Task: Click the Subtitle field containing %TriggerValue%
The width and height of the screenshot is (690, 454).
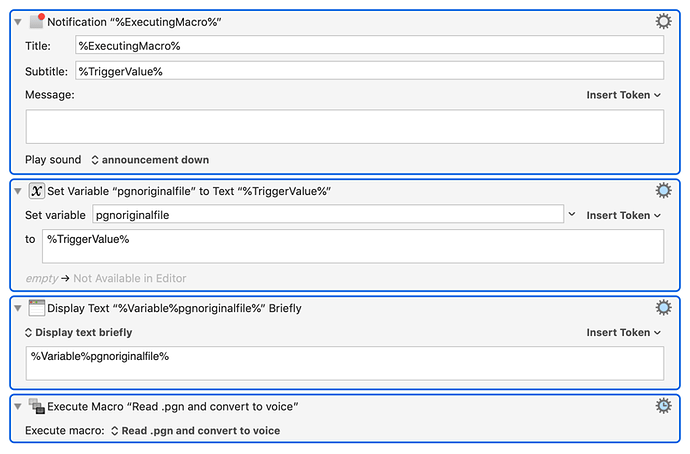Action: pyautogui.click(x=369, y=71)
